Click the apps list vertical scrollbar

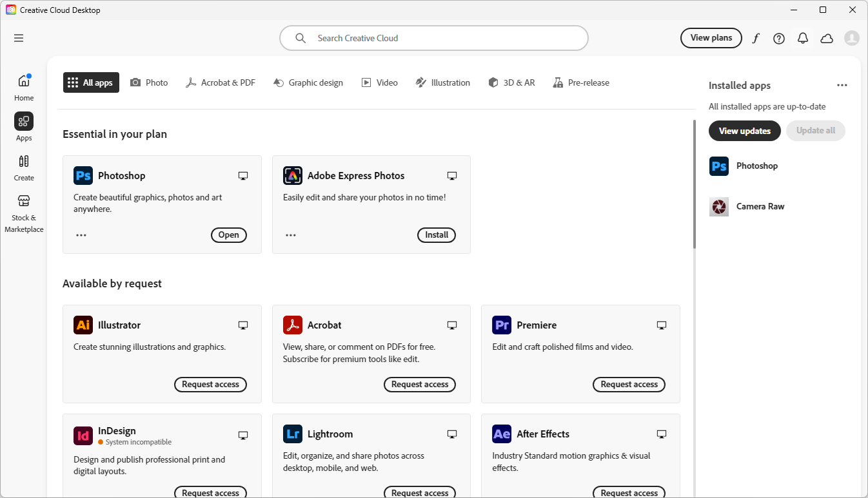coord(695,184)
